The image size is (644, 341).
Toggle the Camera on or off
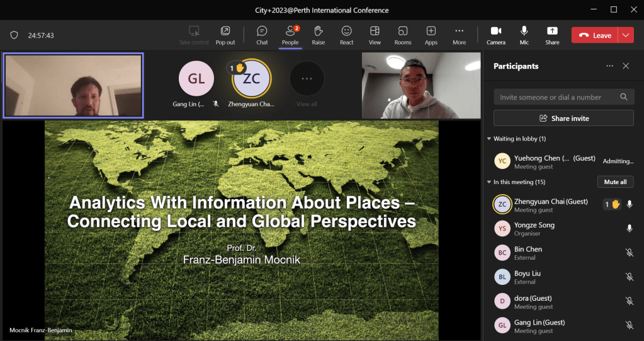pyautogui.click(x=495, y=35)
